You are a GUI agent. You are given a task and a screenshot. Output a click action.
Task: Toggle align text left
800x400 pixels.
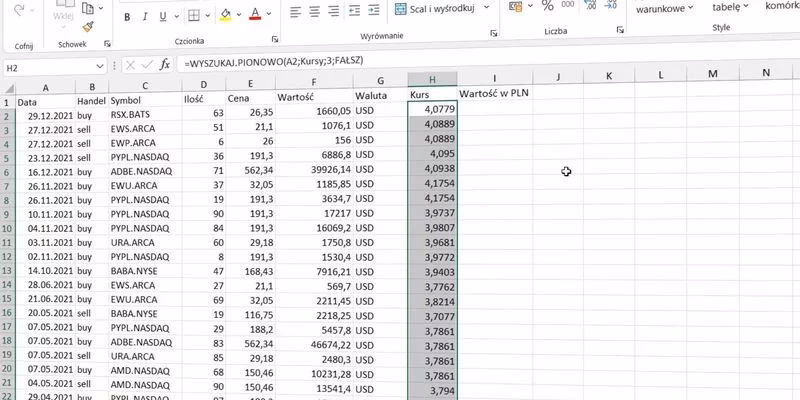click(295, 11)
